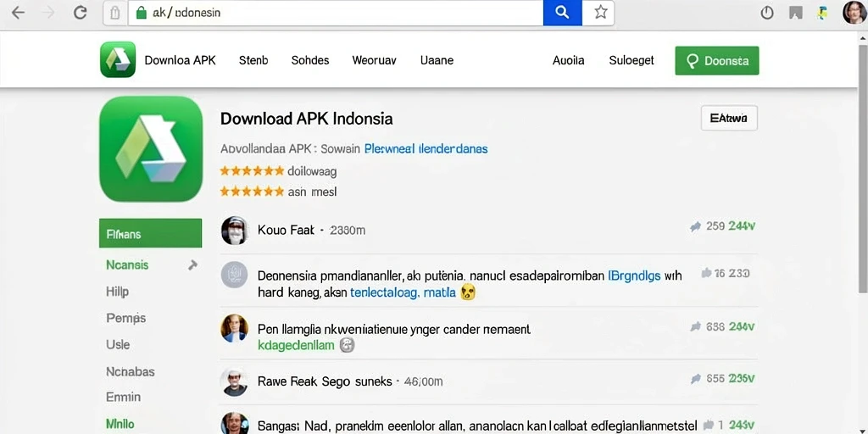Click share arrow in Kouo Faat row
Screen dimensions: 868x434
(x=695, y=226)
